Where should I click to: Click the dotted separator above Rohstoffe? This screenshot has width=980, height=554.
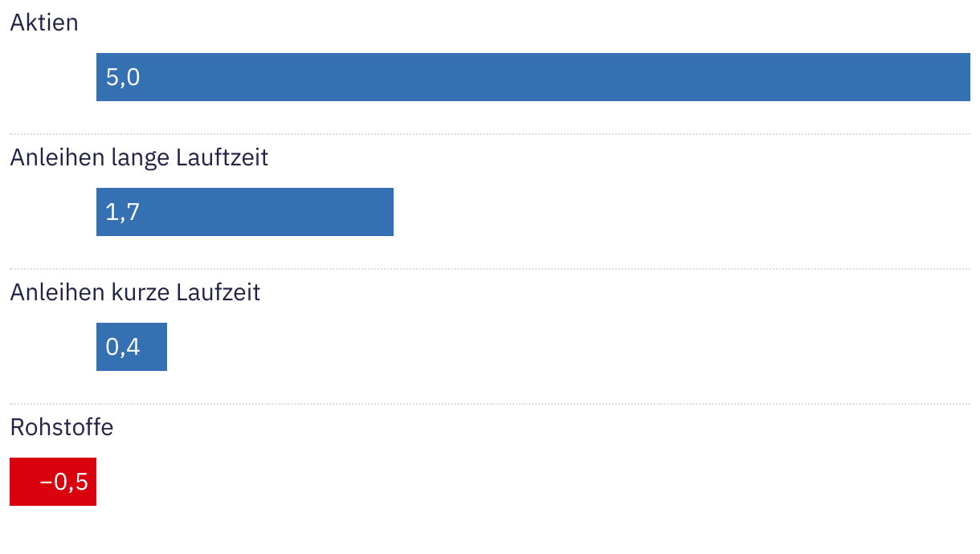[x=490, y=404]
